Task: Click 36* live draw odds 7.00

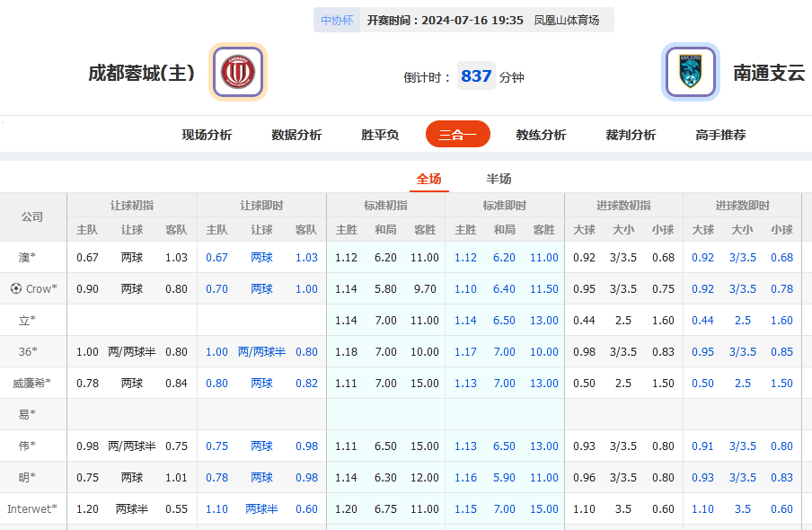Action: point(504,351)
